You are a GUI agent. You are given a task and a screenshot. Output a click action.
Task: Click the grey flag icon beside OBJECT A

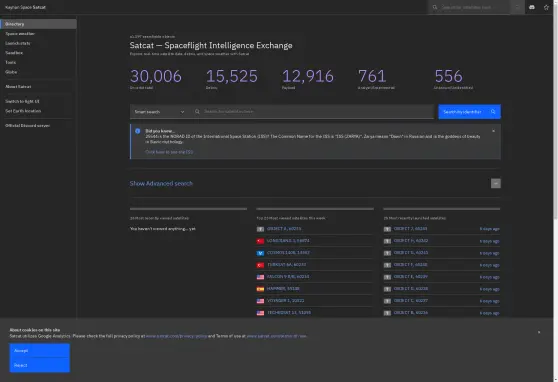coord(260,229)
